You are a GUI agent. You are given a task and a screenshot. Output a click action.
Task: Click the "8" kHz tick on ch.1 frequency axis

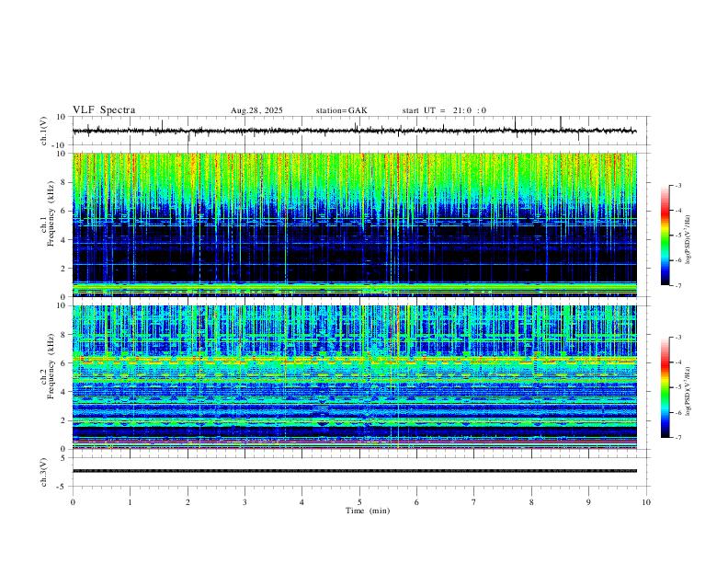63,182
